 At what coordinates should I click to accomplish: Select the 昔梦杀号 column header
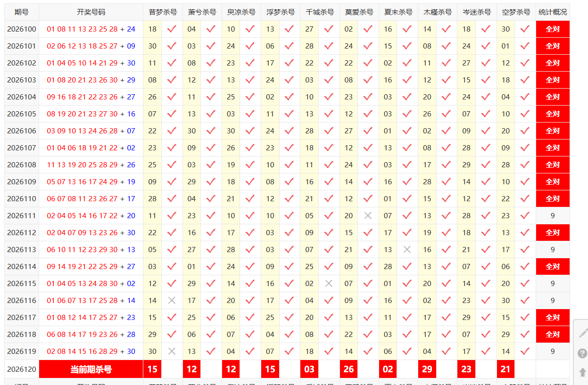163,12
